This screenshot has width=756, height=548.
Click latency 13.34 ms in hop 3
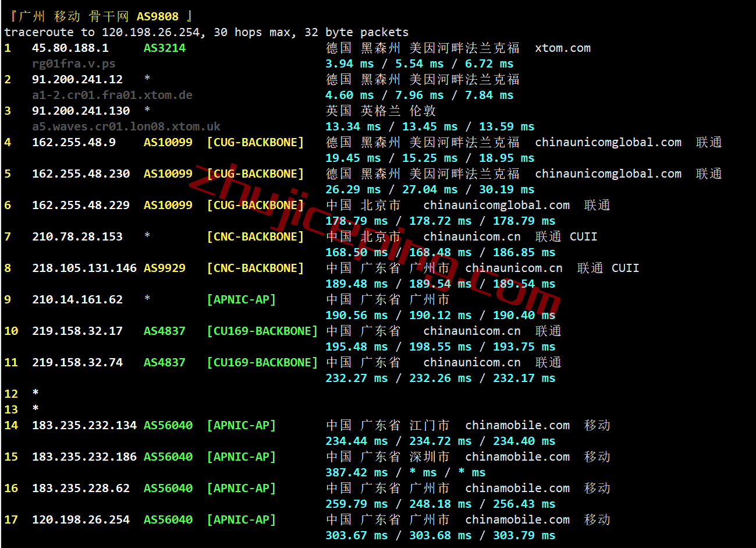pos(353,126)
